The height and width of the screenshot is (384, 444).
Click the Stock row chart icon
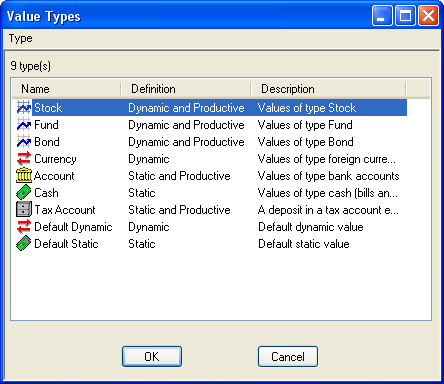pyautogui.click(x=24, y=108)
